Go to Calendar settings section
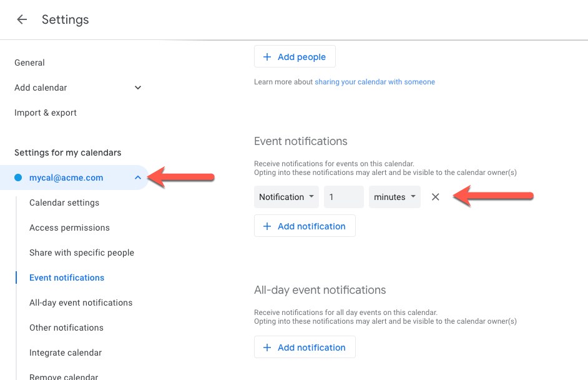588x380 pixels. (x=64, y=202)
